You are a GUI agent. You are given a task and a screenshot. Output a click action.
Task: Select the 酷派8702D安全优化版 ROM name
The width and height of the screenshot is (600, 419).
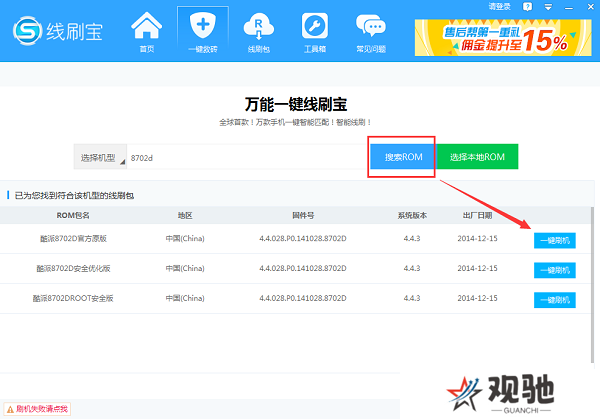(x=73, y=268)
